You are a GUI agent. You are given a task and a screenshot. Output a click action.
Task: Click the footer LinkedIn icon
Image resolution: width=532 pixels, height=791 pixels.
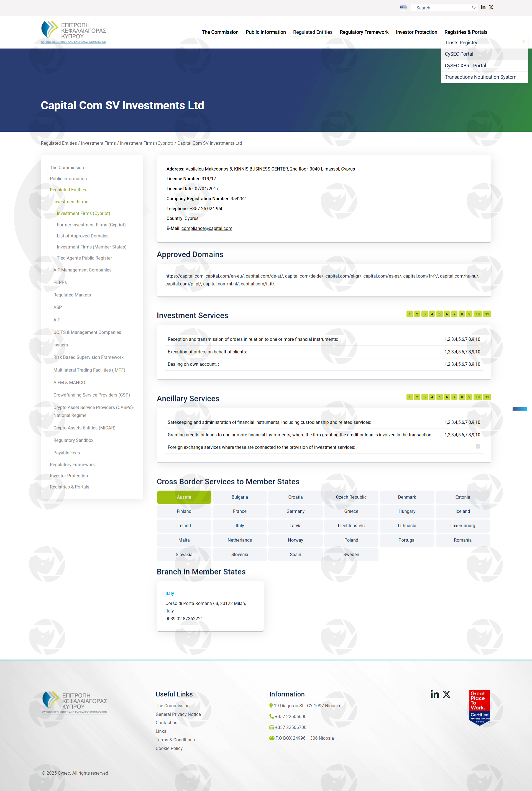435,694
